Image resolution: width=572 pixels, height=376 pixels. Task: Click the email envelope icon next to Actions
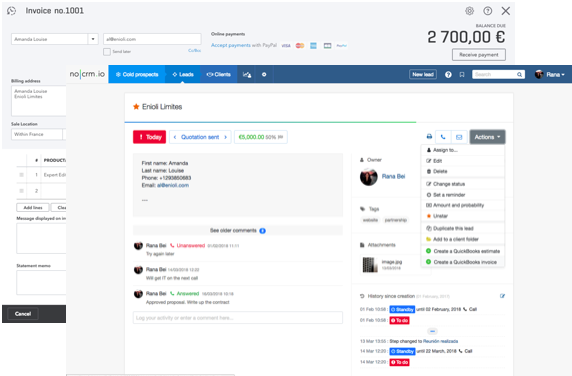tap(459, 137)
